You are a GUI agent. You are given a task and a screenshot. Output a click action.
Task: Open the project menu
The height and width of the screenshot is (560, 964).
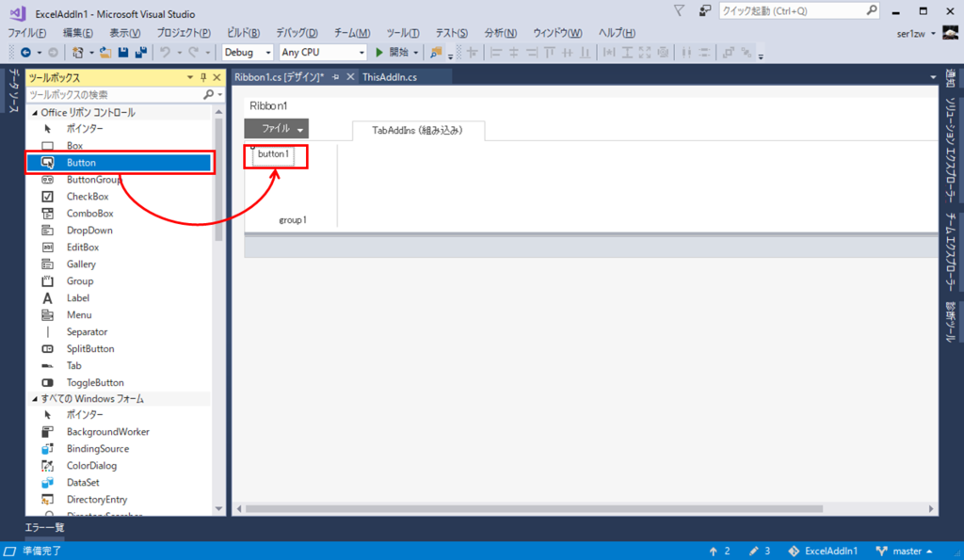coord(184,33)
